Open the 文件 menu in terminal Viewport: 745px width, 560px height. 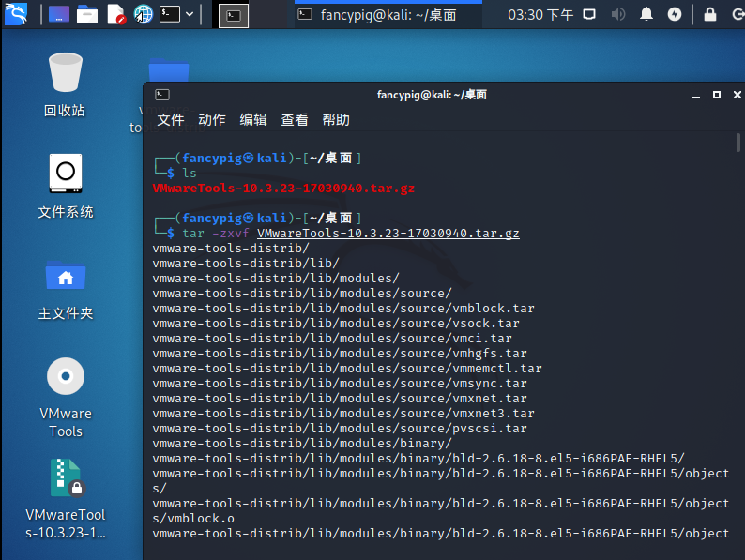tap(171, 120)
